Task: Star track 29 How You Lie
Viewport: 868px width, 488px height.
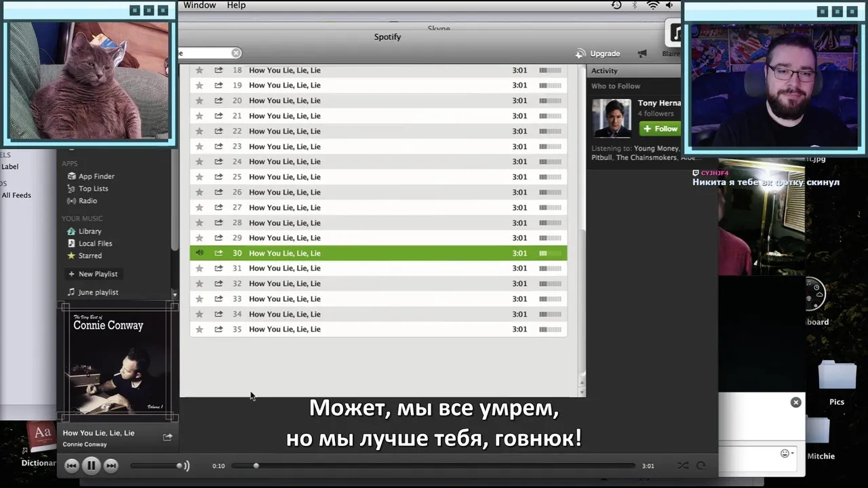Action: pyautogui.click(x=199, y=238)
